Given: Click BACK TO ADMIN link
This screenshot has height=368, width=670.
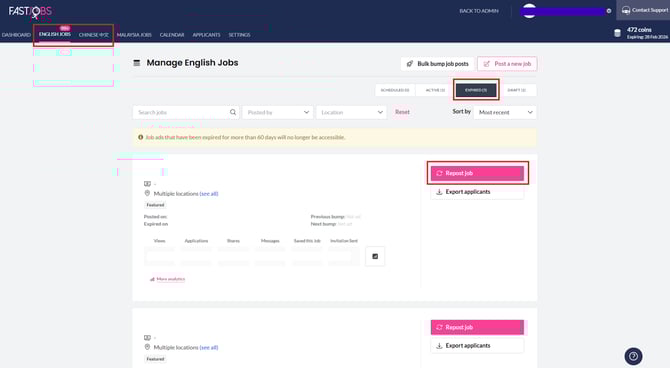Looking at the screenshot, I should tap(479, 11).
